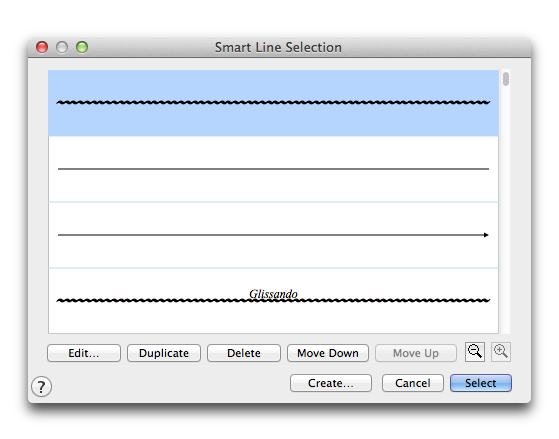Confirm with the Select button
The height and width of the screenshot is (439, 559).
click(481, 383)
